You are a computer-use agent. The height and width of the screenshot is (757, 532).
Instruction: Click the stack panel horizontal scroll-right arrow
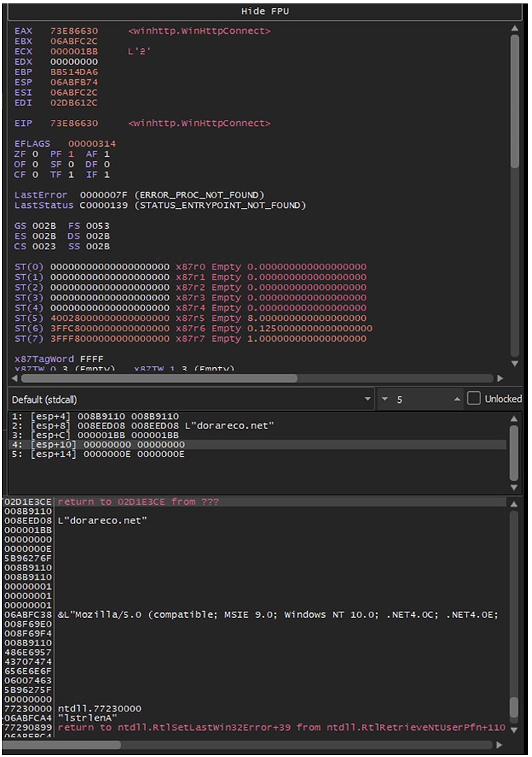tap(500, 745)
